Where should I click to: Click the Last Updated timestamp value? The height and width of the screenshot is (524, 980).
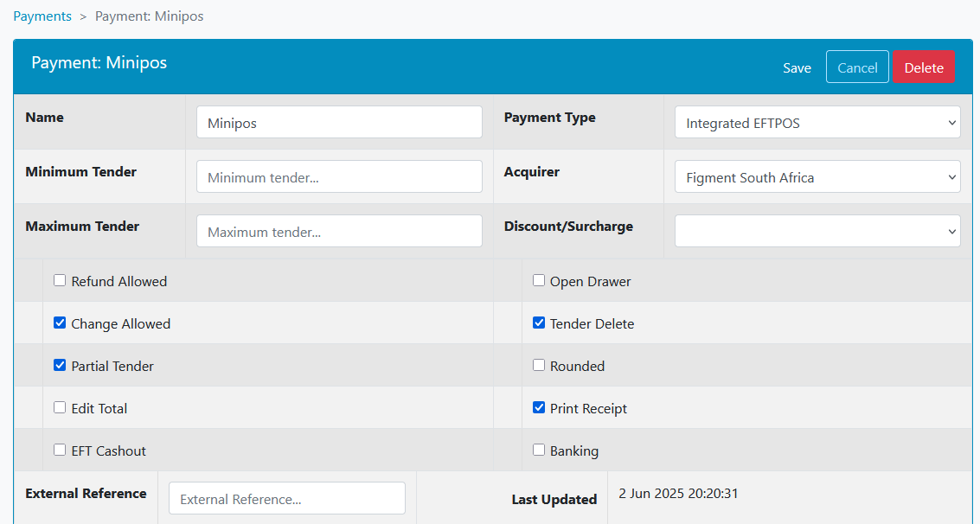[678, 494]
